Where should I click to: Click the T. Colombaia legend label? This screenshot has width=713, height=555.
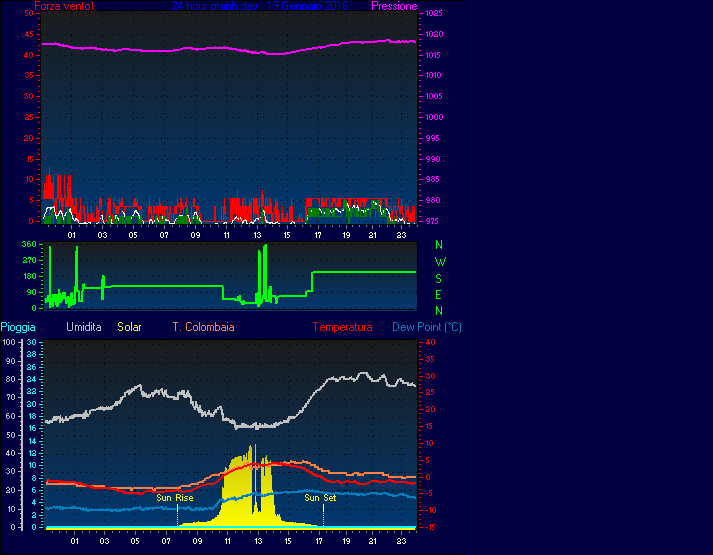pyautogui.click(x=203, y=327)
